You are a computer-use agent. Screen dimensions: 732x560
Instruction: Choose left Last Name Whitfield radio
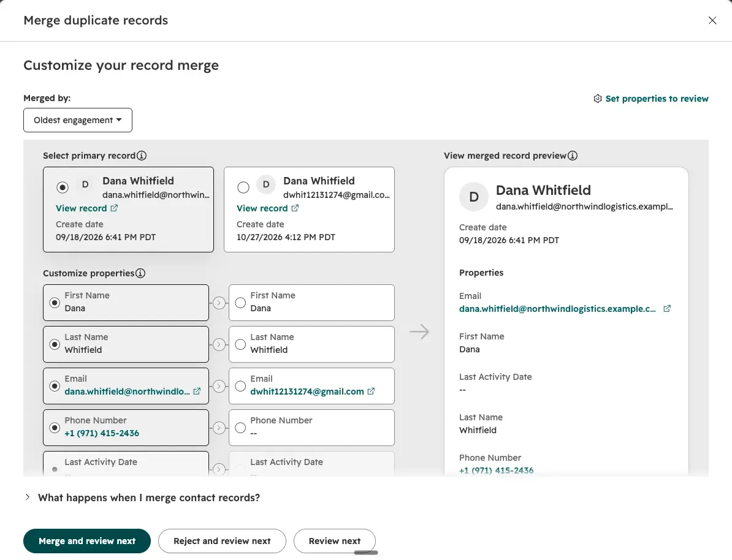[x=55, y=344]
